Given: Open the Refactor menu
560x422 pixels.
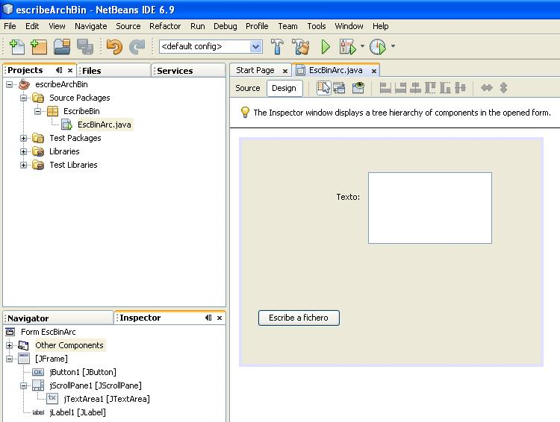Looking at the screenshot, I should click(165, 26).
